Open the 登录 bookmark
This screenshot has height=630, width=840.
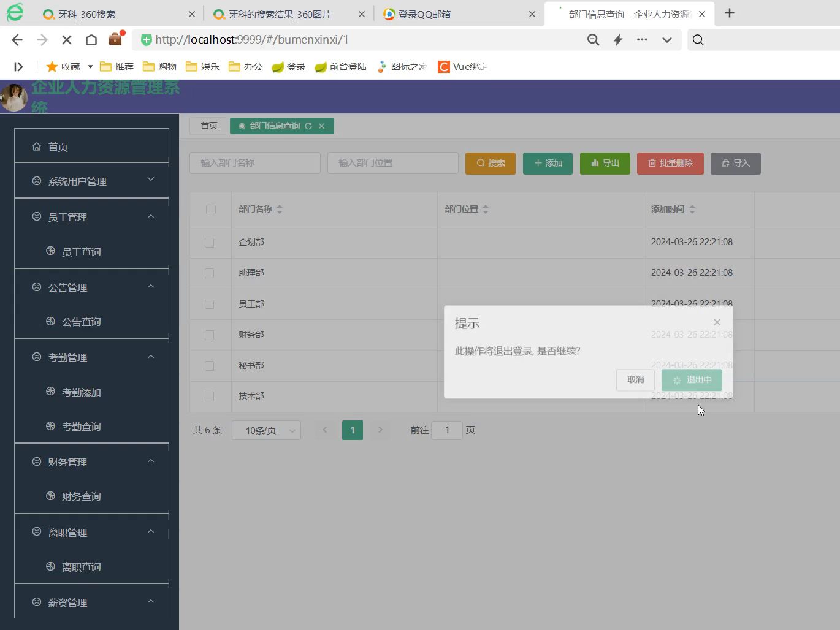coord(288,66)
